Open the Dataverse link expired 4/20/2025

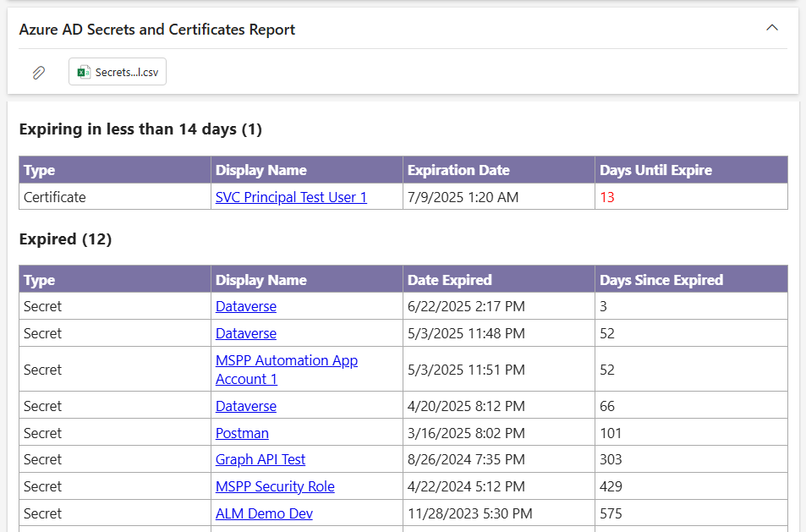(246, 406)
